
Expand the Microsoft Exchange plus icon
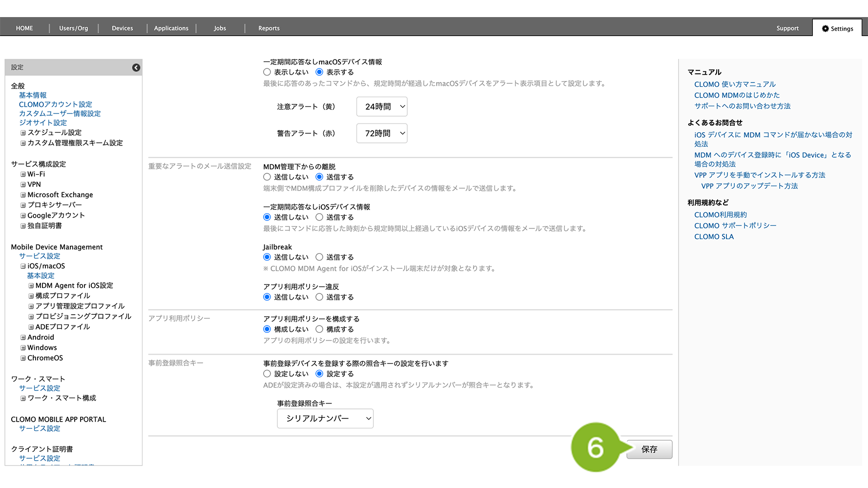pos(23,195)
